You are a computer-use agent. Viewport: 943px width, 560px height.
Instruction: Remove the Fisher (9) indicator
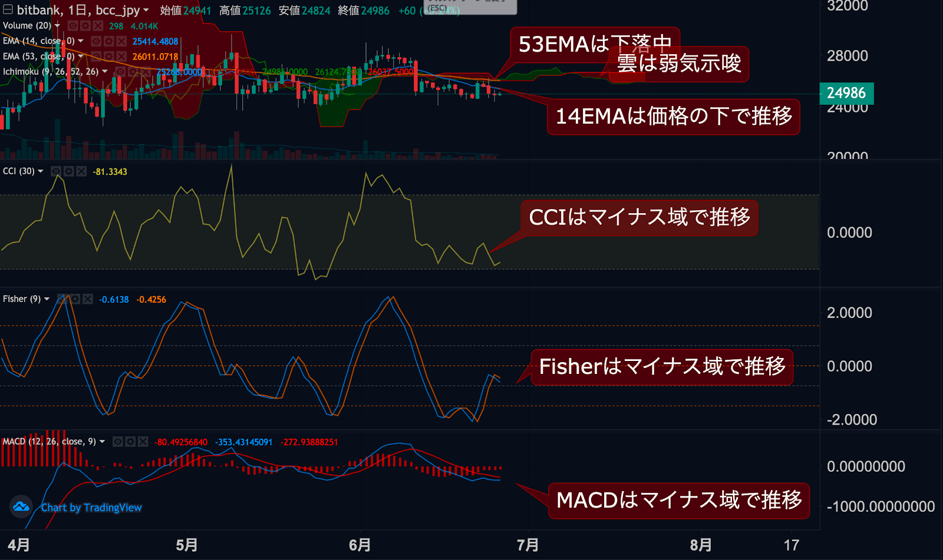click(x=88, y=299)
